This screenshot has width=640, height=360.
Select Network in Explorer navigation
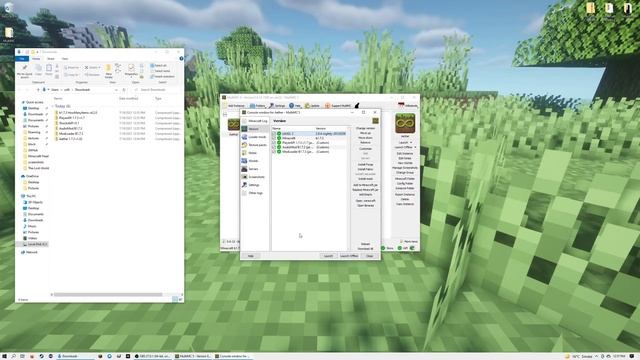(x=29, y=252)
